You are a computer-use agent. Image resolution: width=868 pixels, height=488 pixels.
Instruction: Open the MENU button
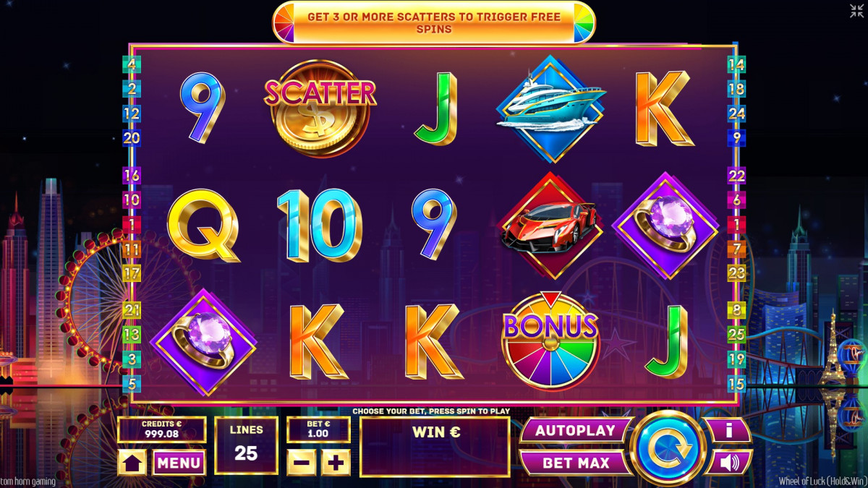[x=179, y=463]
